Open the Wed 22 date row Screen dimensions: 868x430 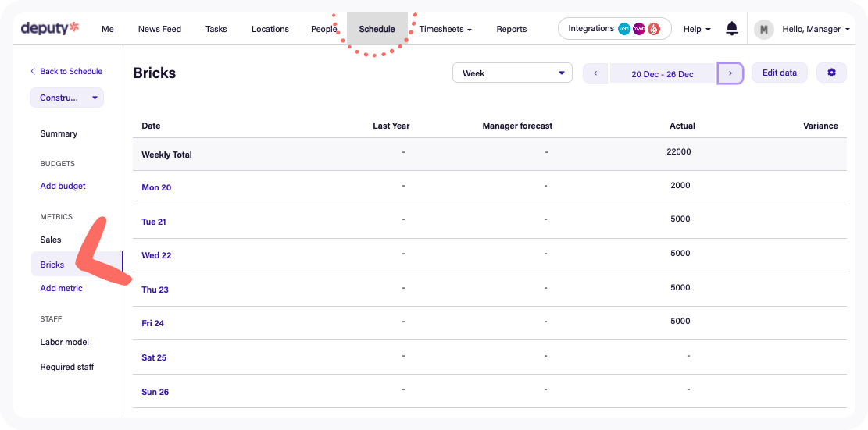156,255
